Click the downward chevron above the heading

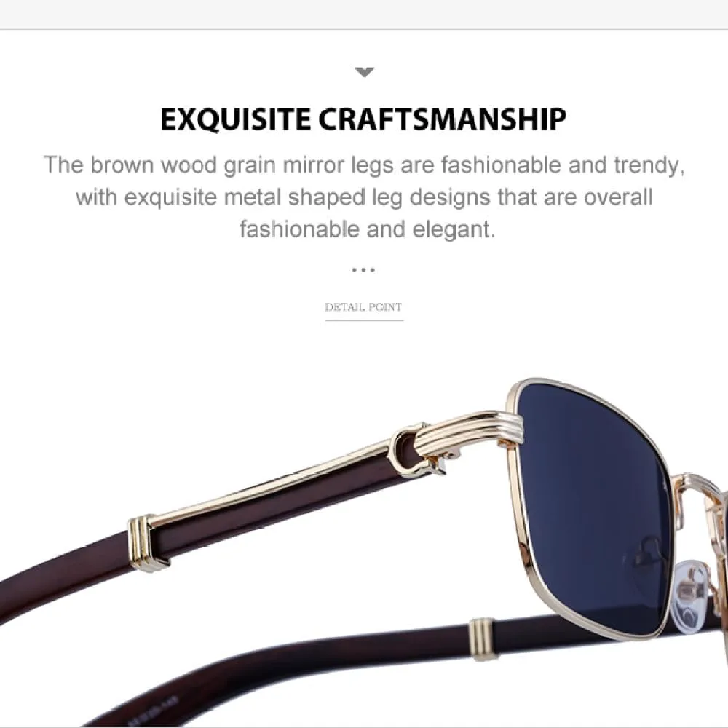[x=364, y=72]
